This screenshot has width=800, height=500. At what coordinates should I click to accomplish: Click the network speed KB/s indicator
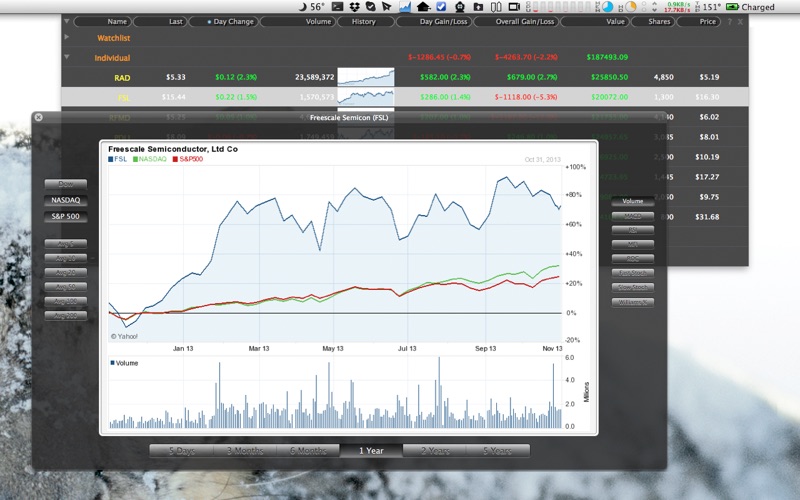pos(677,7)
